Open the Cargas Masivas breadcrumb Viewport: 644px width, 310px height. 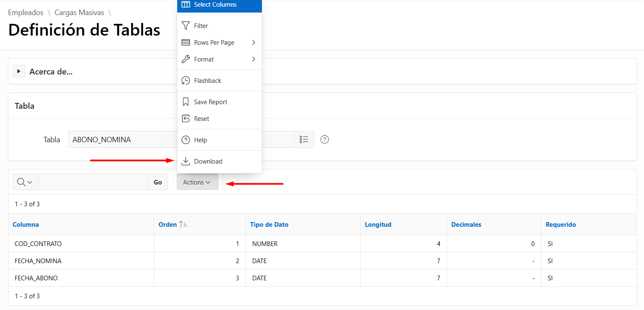(x=79, y=13)
